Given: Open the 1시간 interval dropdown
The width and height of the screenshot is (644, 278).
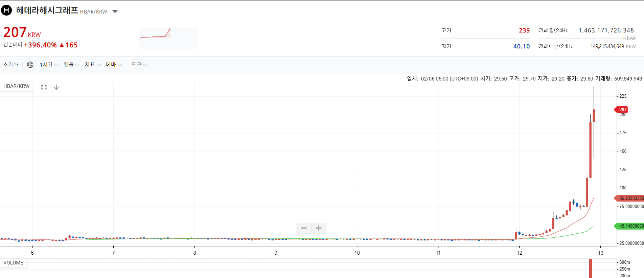Looking at the screenshot, I should (49, 65).
